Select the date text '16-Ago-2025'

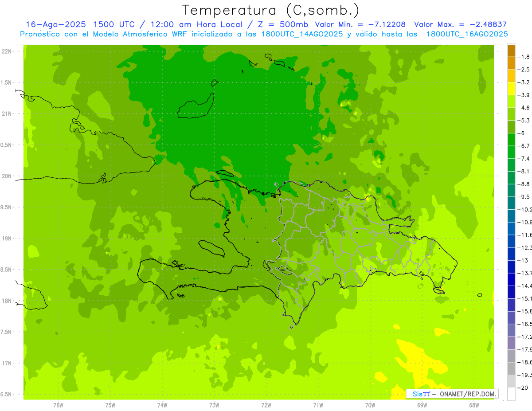tap(55, 24)
